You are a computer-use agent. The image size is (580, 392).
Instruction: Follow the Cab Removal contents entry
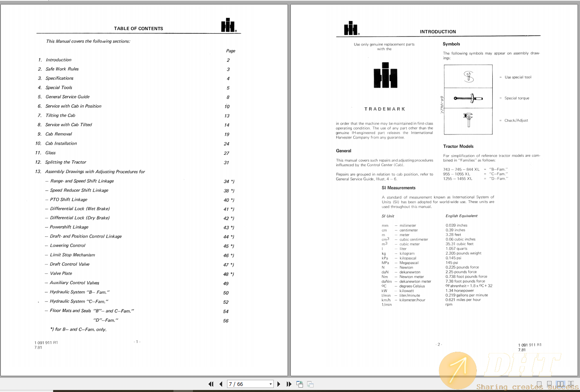click(x=58, y=134)
